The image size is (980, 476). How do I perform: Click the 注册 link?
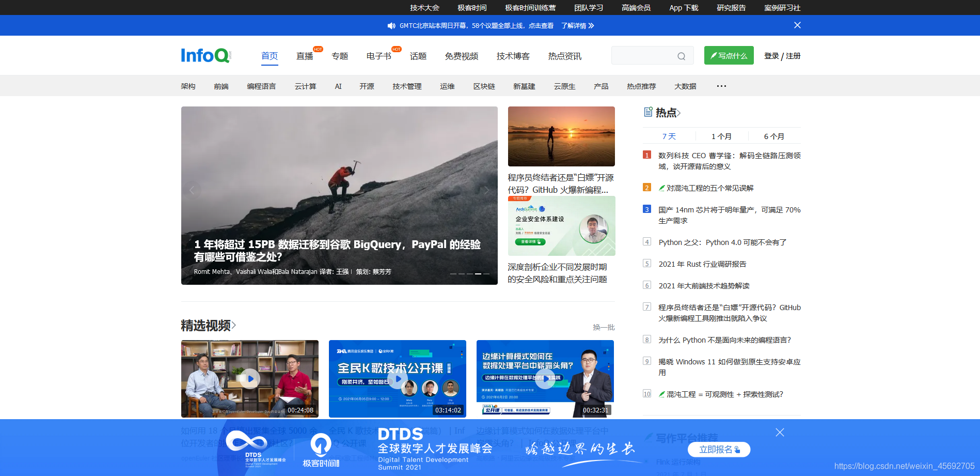tap(793, 56)
